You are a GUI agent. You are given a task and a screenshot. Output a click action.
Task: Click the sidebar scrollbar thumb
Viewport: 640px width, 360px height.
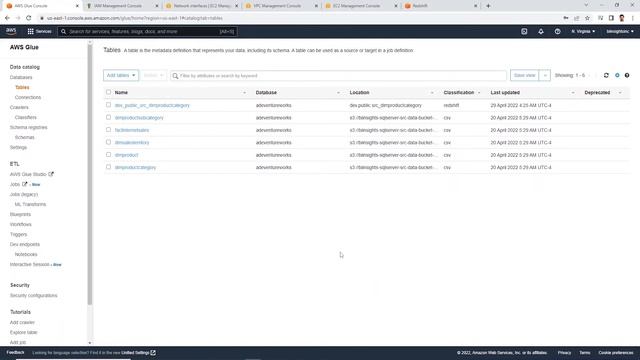(x=90, y=173)
